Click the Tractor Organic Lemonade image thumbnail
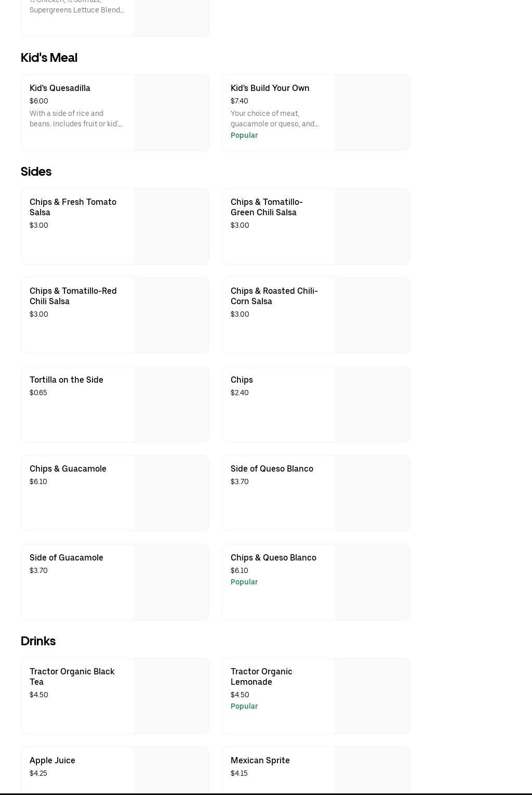532x795 pixels. 372,696
